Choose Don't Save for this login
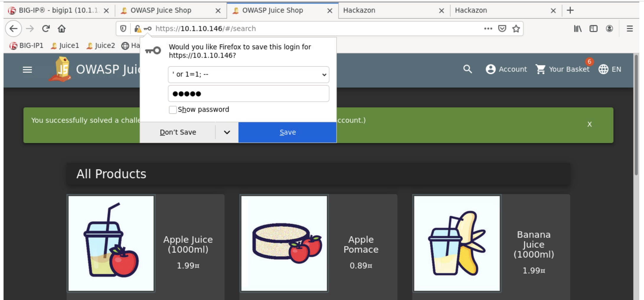This screenshot has width=644, height=300. (178, 132)
